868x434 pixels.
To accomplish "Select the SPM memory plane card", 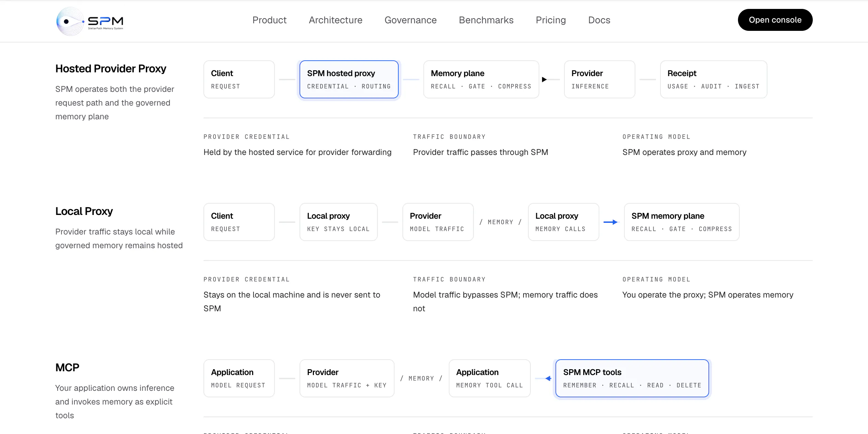I will 682,222.
